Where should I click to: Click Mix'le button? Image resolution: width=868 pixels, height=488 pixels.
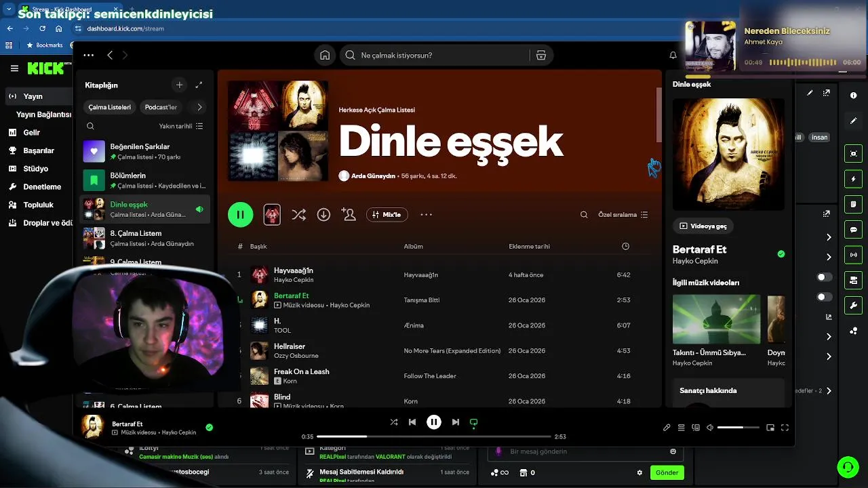point(387,214)
